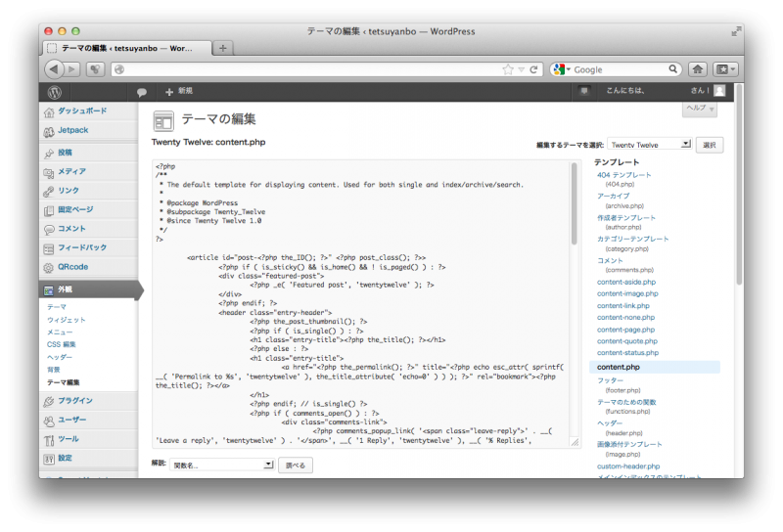Screen dimensions: 783x532
Task: Open フッター footer.php template
Action: tap(610, 380)
